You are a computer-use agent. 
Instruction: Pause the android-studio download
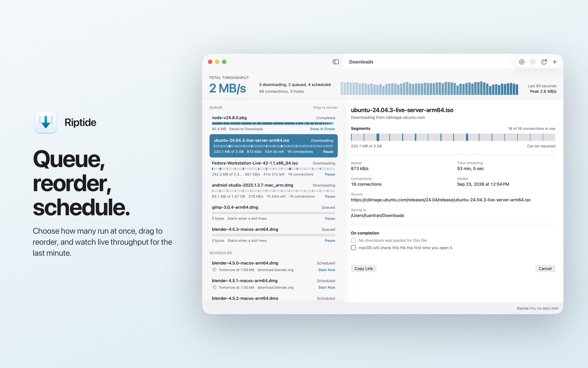coord(330,197)
